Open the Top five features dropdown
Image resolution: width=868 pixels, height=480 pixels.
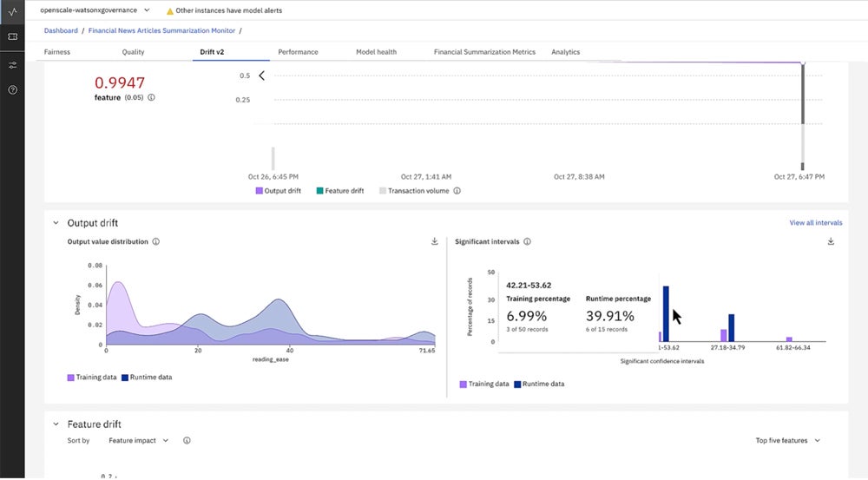[787, 441]
